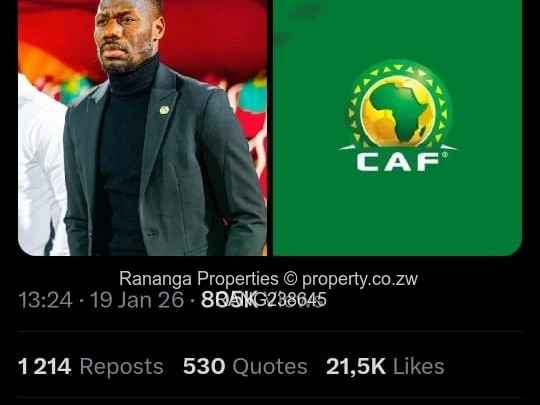Click the copyright symbol in the watermark
Viewport: 540px width, 405px height.
pos(290,279)
